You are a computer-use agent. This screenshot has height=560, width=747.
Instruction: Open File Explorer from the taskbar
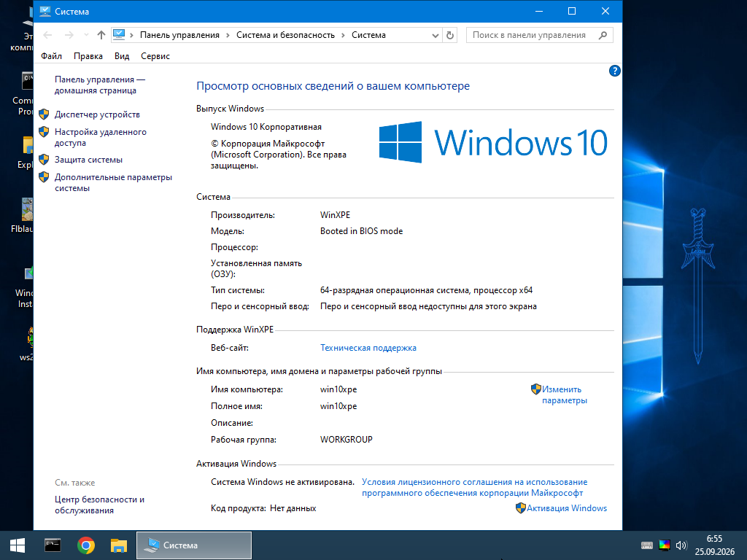(x=119, y=545)
